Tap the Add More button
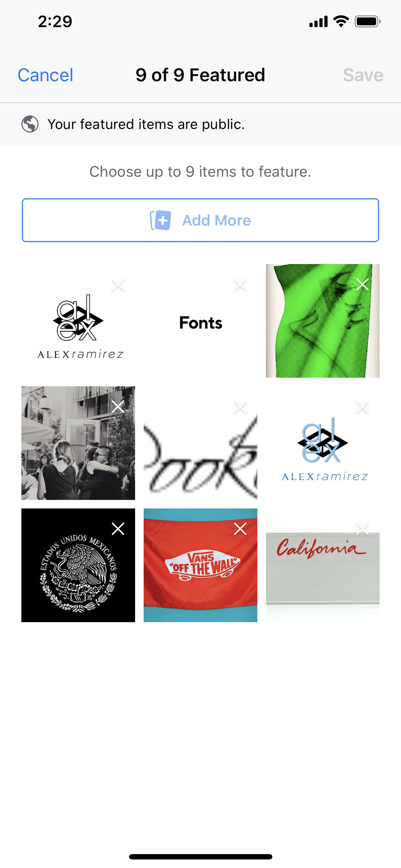 pyautogui.click(x=200, y=220)
